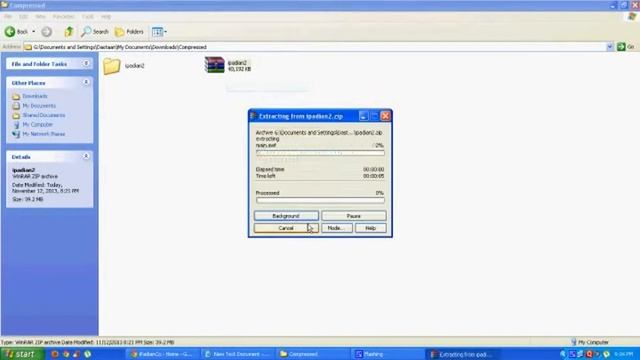Click the system tray clock
This screenshot has height=360, width=640.
(x=623, y=354)
